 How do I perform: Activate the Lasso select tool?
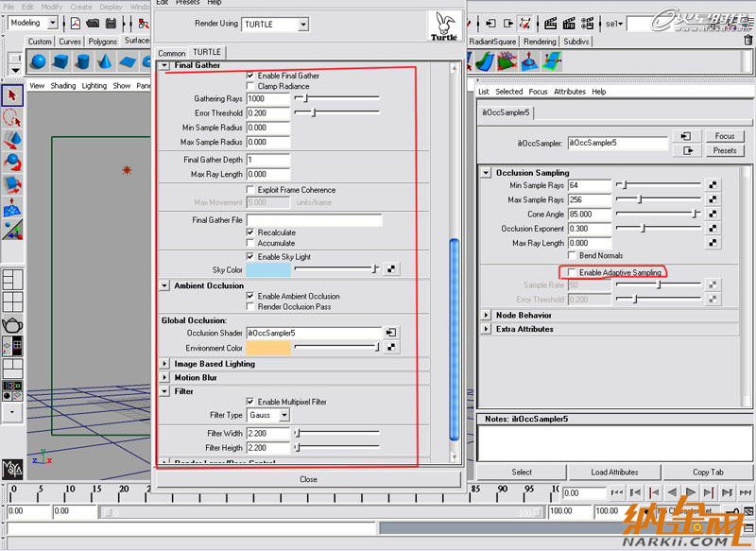click(12, 118)
